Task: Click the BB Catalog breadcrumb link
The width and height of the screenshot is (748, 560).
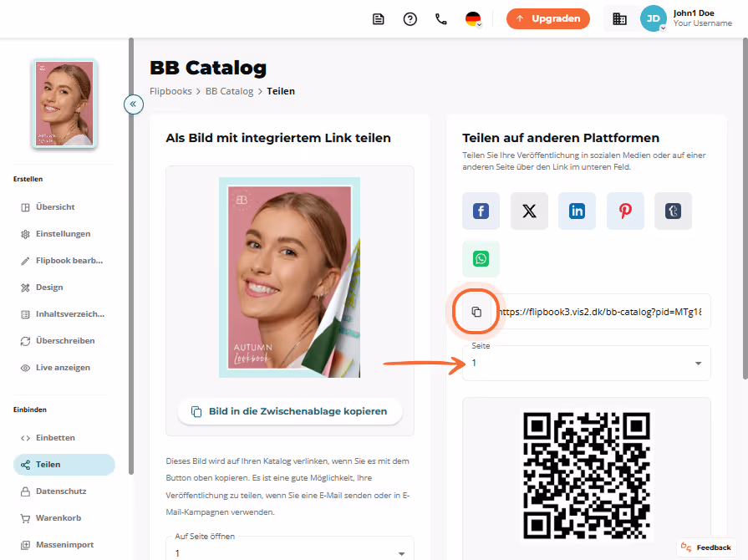Action: tap(230, 91)
